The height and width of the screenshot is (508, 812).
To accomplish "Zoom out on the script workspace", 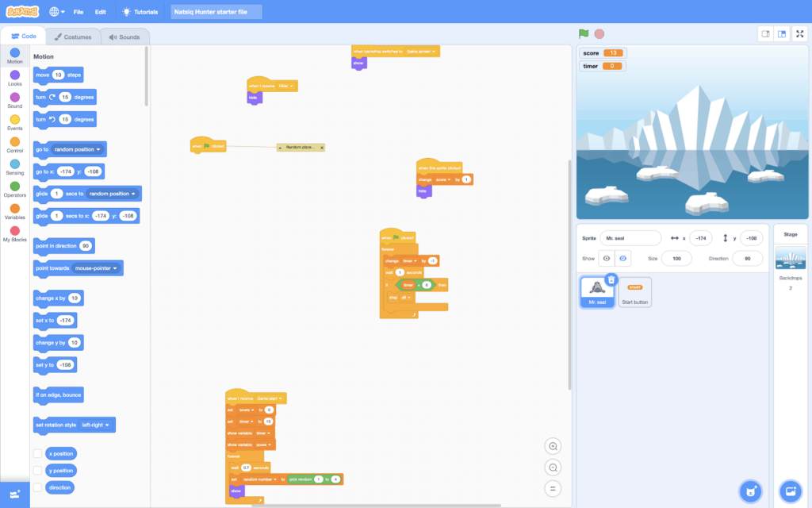I will [553, 468].
